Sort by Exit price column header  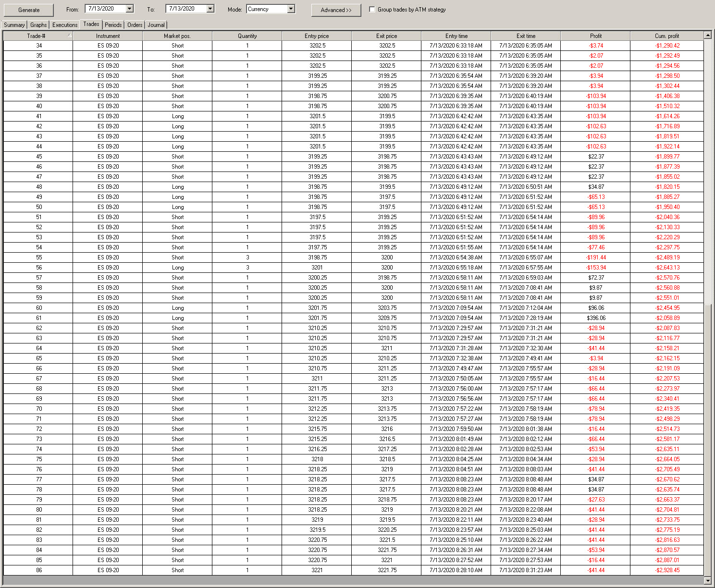(386, 36)
